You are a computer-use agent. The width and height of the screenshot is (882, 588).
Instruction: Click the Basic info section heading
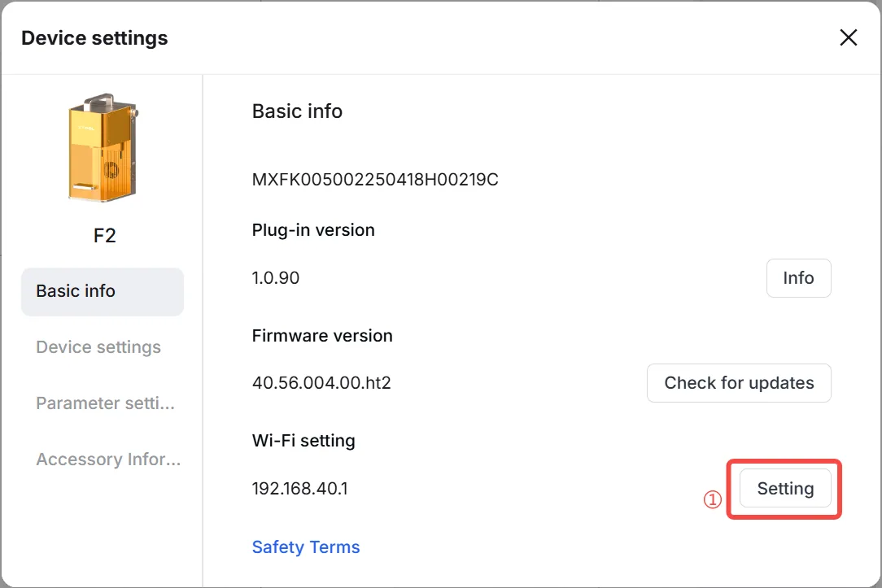tap(297, 111)
